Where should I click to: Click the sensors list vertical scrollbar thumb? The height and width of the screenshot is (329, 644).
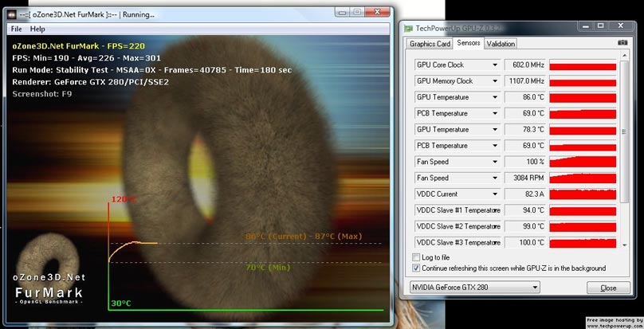tap(625, 131)
